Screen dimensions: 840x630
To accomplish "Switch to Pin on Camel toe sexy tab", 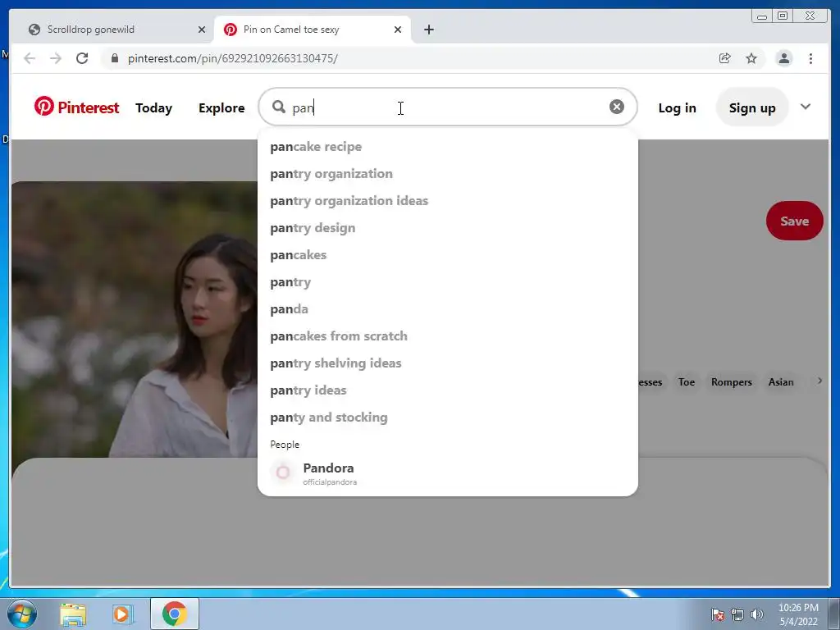I will 313,30.
